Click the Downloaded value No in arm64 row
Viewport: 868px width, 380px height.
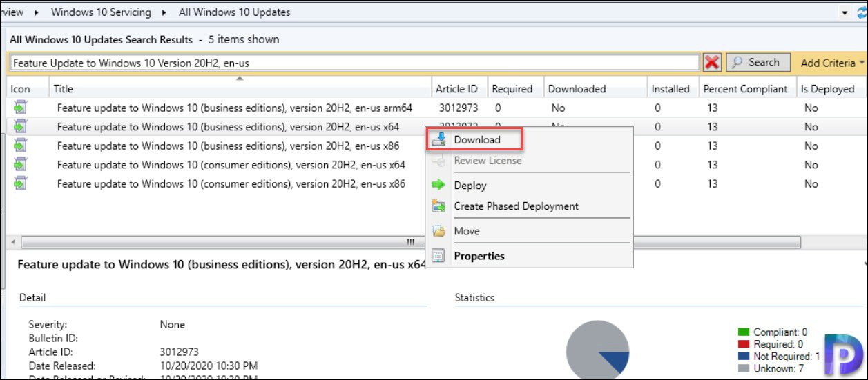[x=559, y=108]
